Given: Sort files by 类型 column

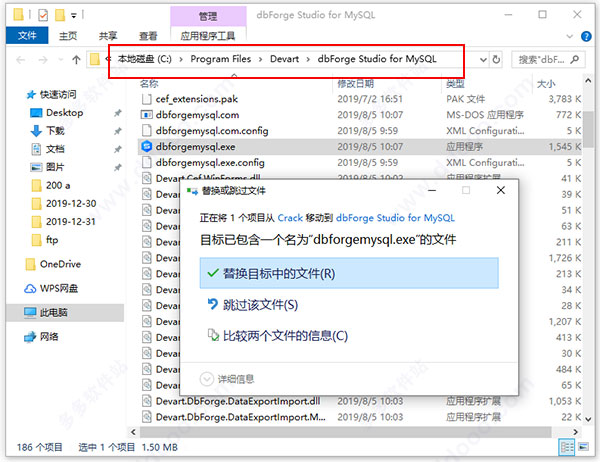Looking at the screenshot, I should pyautogui.click(x=455, y=84).
